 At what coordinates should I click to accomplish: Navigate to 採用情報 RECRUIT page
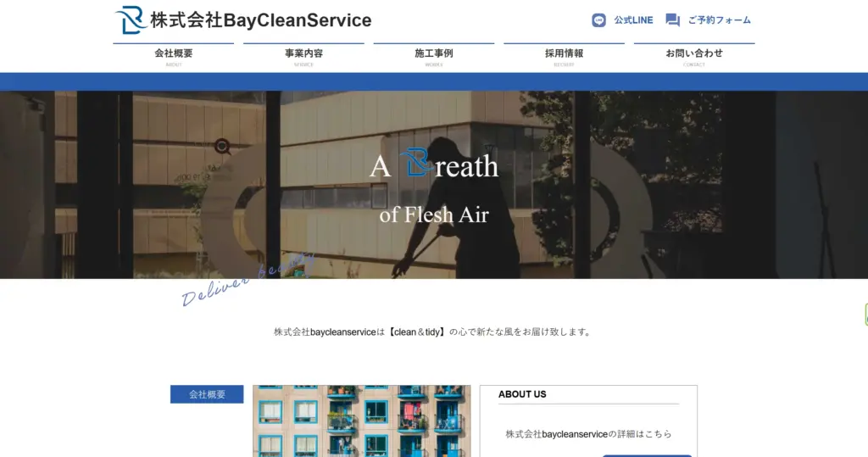coord(564,56)
